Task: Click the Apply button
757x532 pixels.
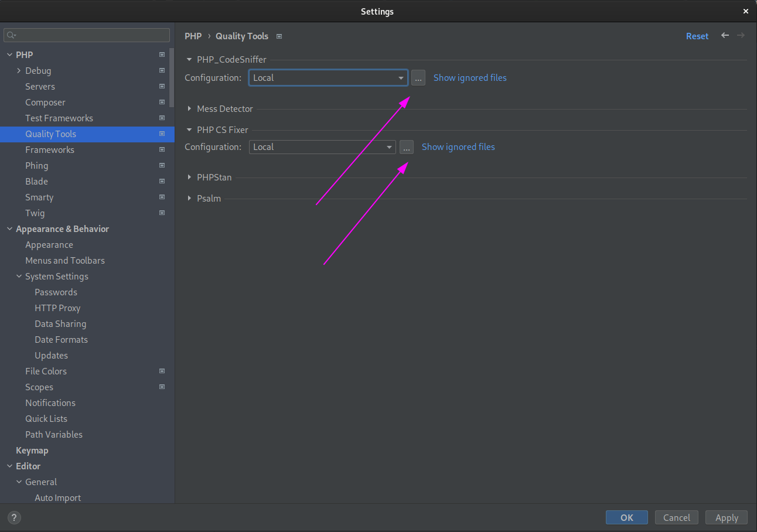Action: 727,517
